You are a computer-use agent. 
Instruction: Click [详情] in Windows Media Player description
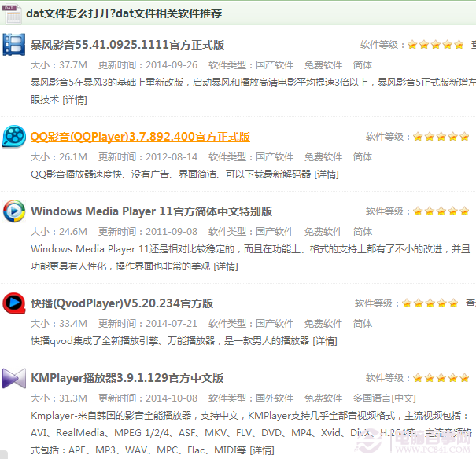pyautogui.click(x=226, y=266)
